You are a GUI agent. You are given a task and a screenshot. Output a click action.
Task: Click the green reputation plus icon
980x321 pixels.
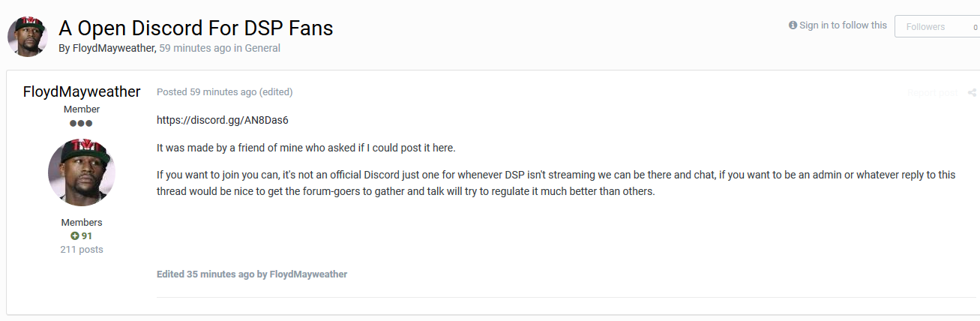click(75, 235)
